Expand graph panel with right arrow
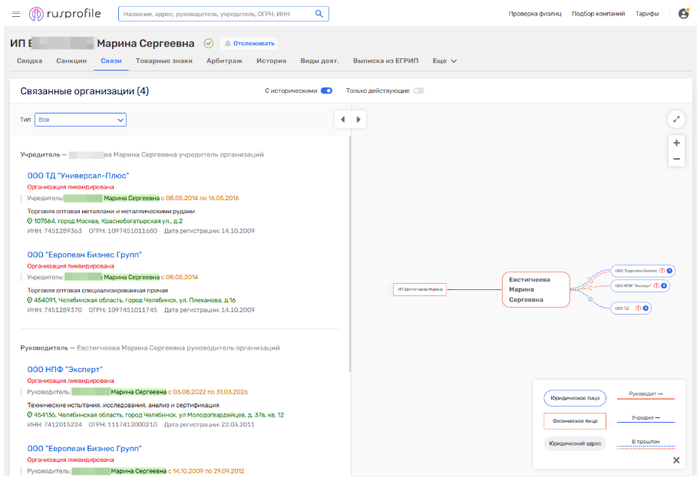Image resolution: width=700 pixels, height=481 pixels. (358, 119)
